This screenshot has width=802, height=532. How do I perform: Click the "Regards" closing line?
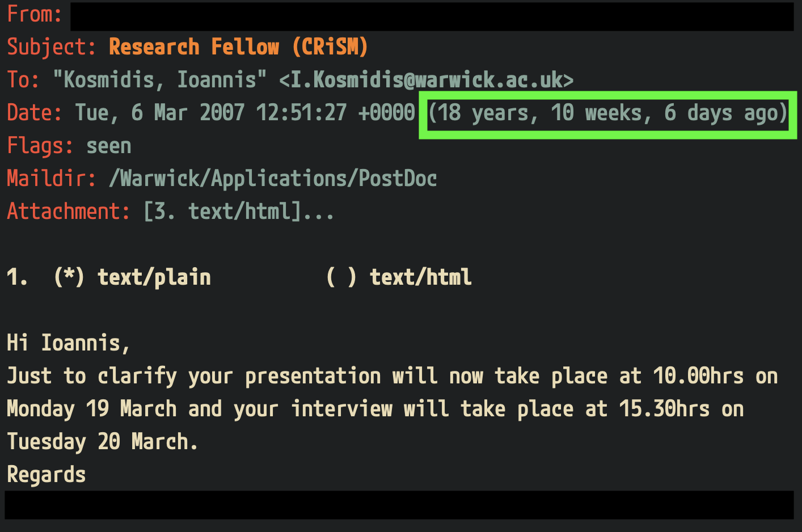(46, 475)
